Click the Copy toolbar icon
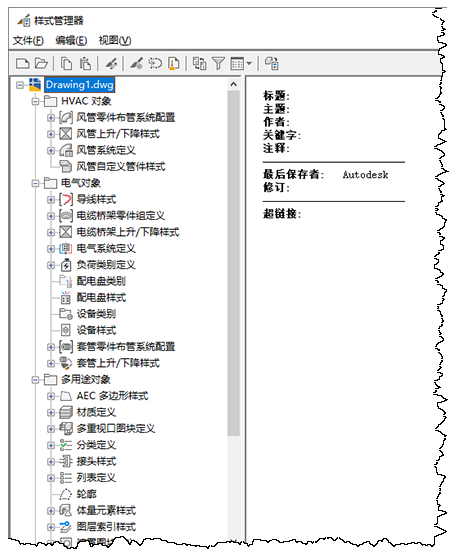The width and height of the screenshot is (460, 560). (x=66, y=64)
